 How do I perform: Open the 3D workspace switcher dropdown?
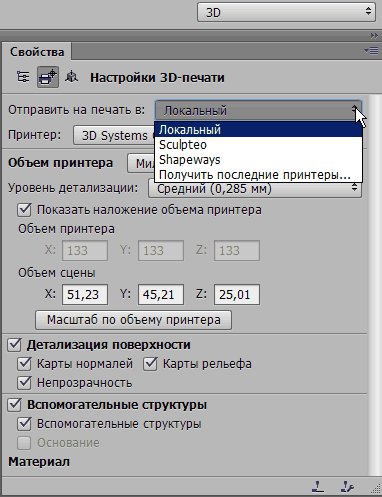[286, 12]
